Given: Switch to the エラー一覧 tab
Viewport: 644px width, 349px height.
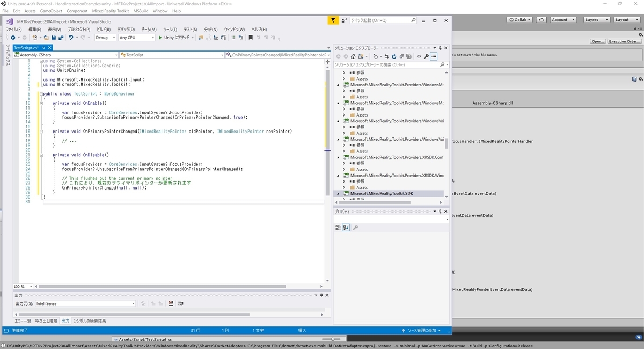Looking at the screenshot, I should click(x=23, y=321).
